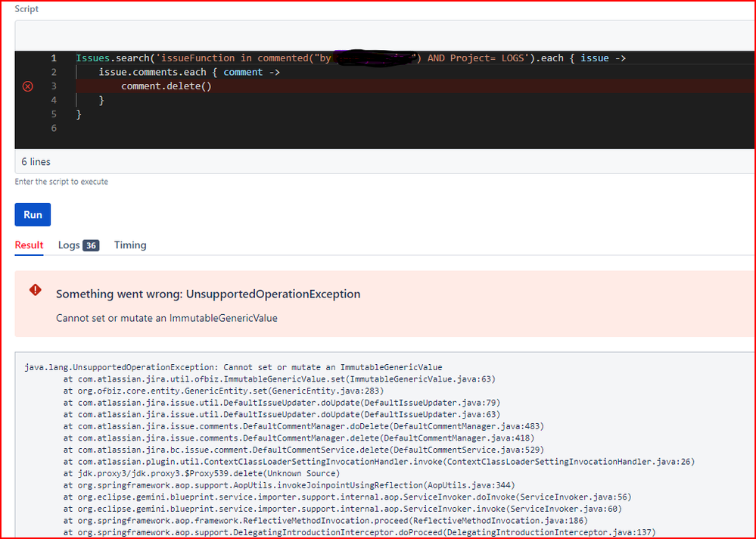The image size is (756, 539).
Task: Click line number 4 in the gutter
Action: tap(54, 100)
